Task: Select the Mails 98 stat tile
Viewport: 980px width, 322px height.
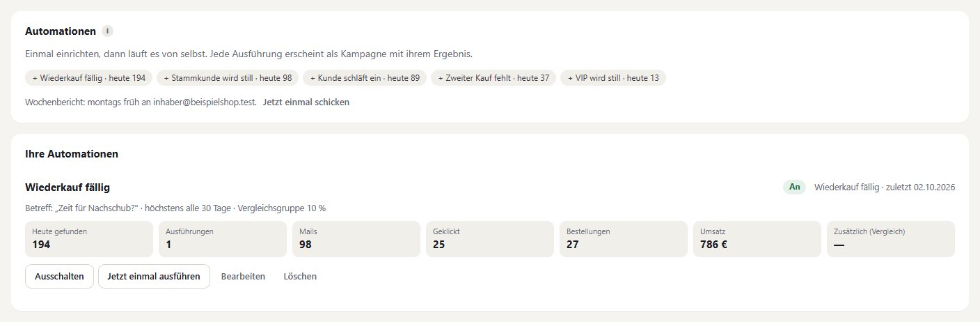Action: point(356,239)
